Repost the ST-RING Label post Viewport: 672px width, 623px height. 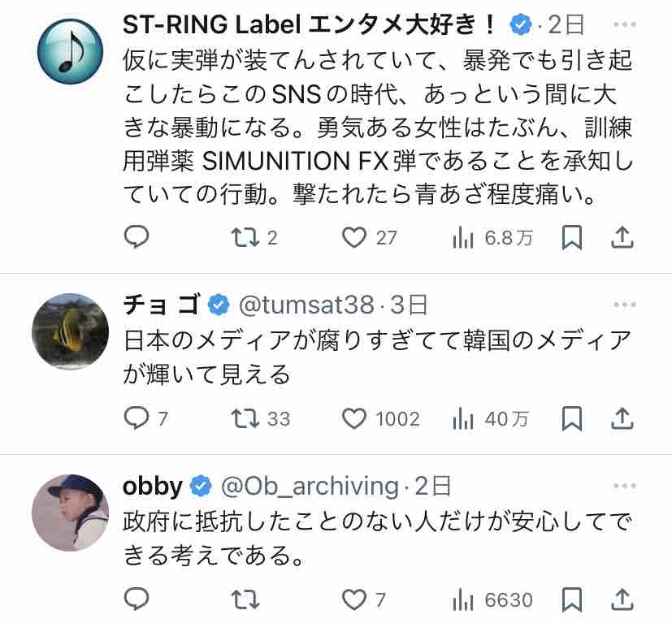254,238
